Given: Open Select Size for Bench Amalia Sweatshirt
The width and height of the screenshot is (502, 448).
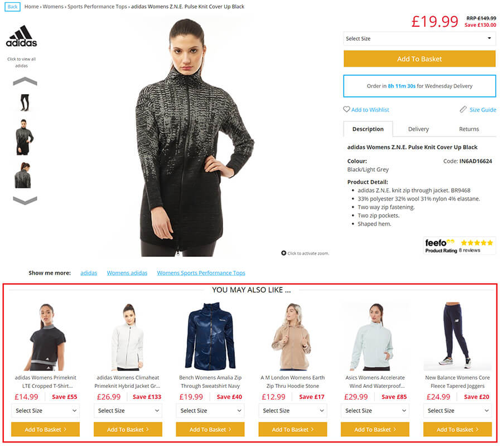Looking at the screenshot, I should point(210,411).
